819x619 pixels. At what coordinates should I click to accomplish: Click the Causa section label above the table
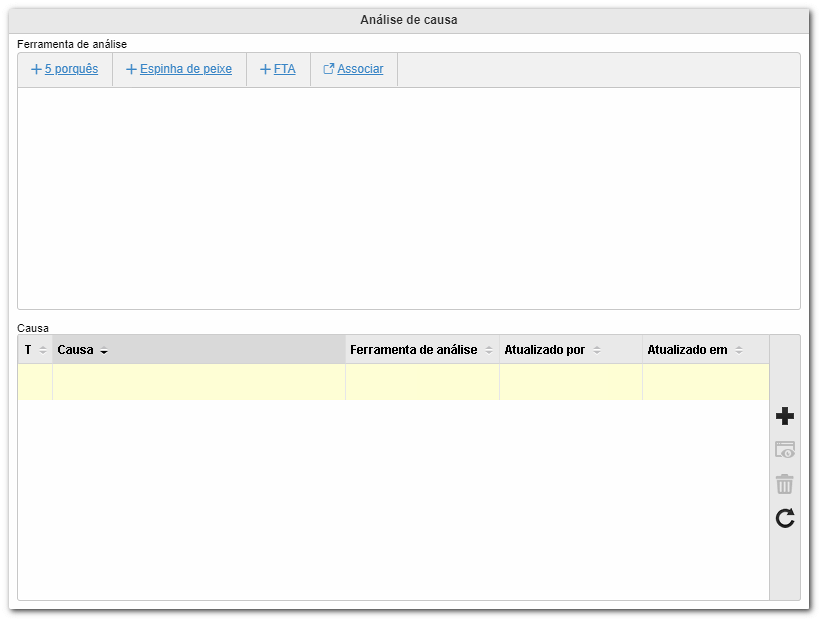pyautogui.click(x=33, y=328)
